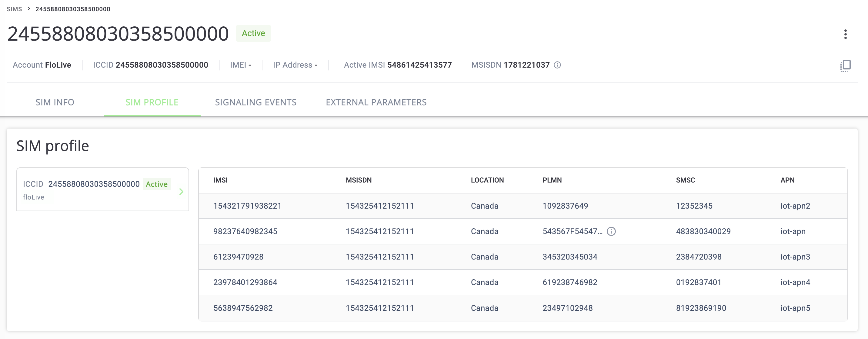Click the row with SMSC 0192837401
The image size is (868, 339).
(x=698, y=282)
